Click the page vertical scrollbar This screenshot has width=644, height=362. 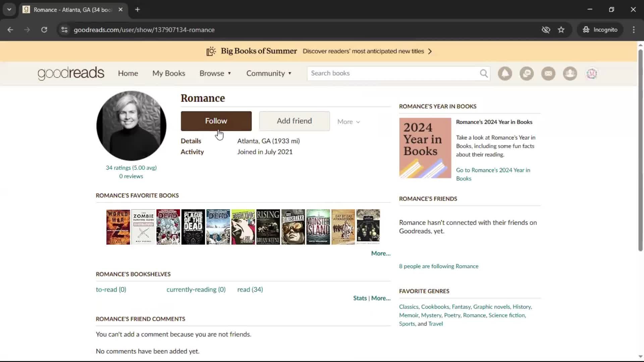[x=640, y=150]
